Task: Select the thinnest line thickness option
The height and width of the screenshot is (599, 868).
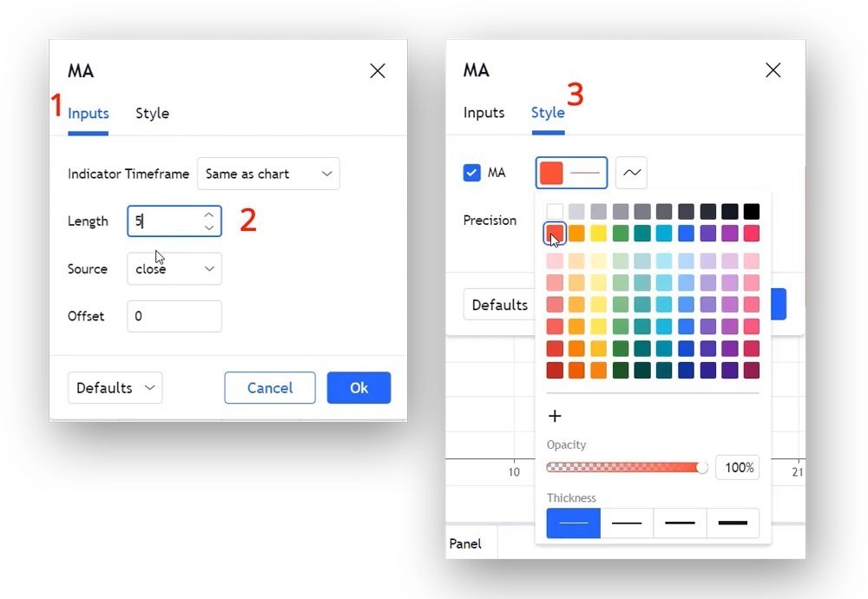Action: 573,523
